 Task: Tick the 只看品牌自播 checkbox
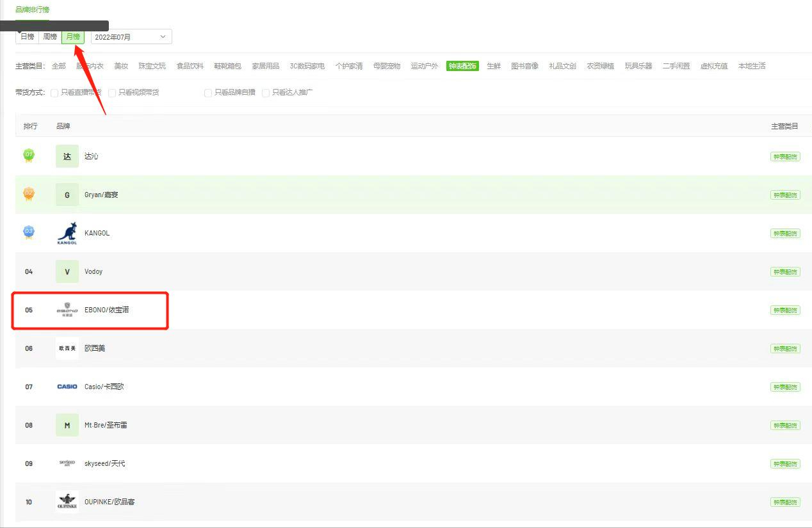(x=208, y=93)
